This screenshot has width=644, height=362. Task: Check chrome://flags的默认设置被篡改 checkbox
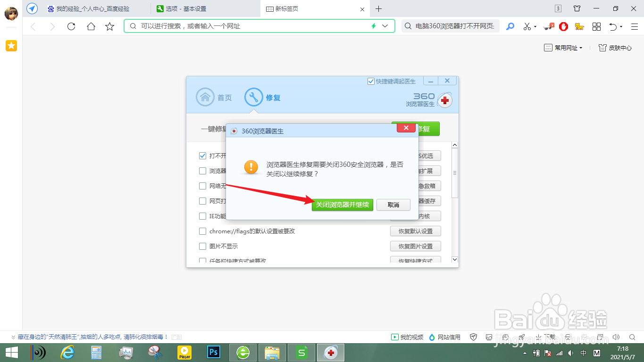click(x=202, y=231)
